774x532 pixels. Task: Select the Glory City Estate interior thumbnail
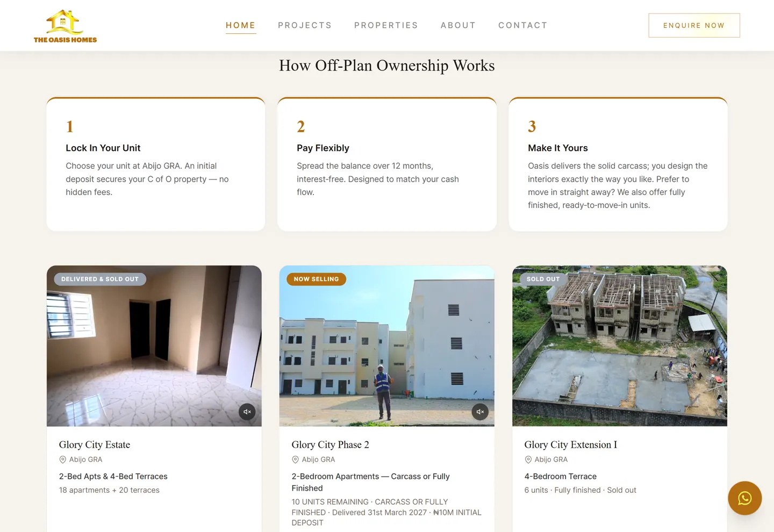pyautogui.click(x=154, y=346)
